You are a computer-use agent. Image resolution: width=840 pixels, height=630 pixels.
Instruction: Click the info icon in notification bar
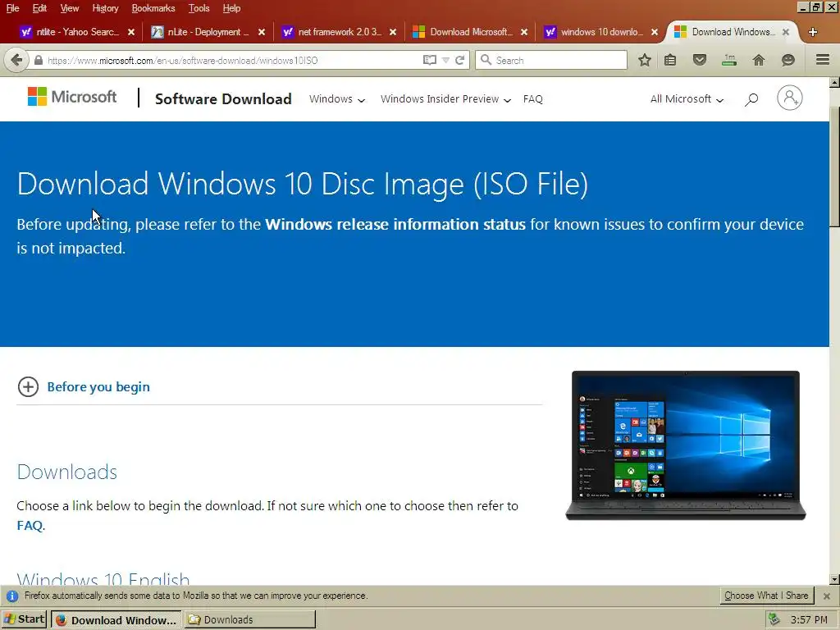pyautogui.click(x=12, y=596)
